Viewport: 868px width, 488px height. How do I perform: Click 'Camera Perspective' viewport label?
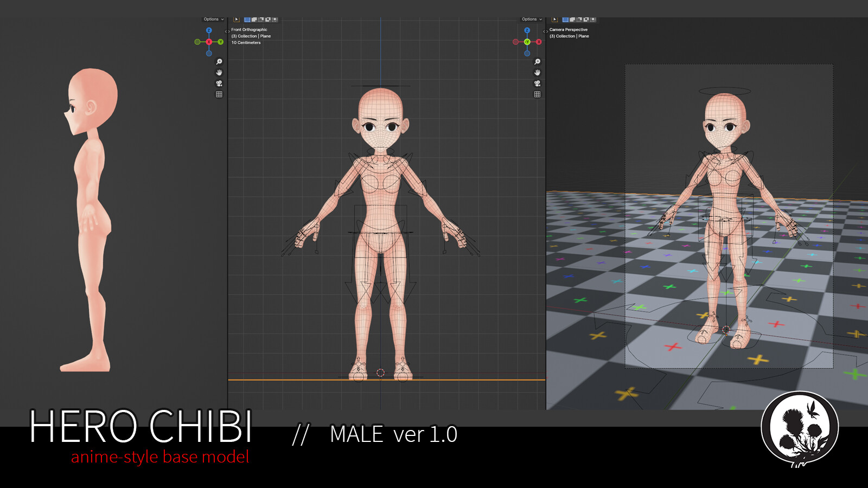[x=569, y=30]
